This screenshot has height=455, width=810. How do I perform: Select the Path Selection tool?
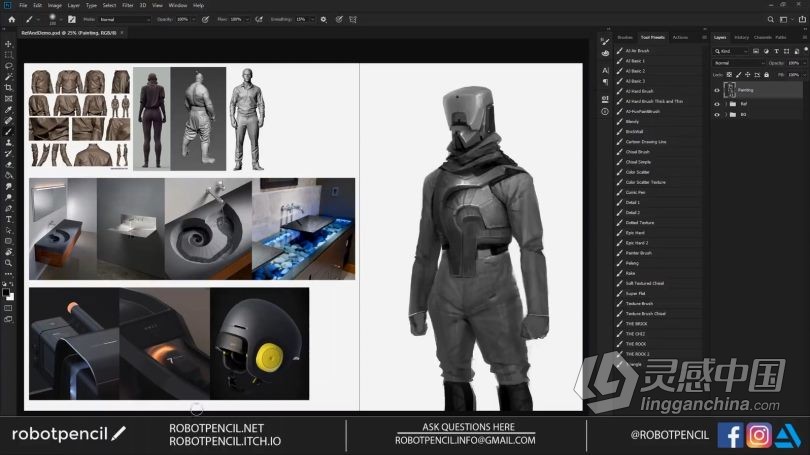(8, 230)
